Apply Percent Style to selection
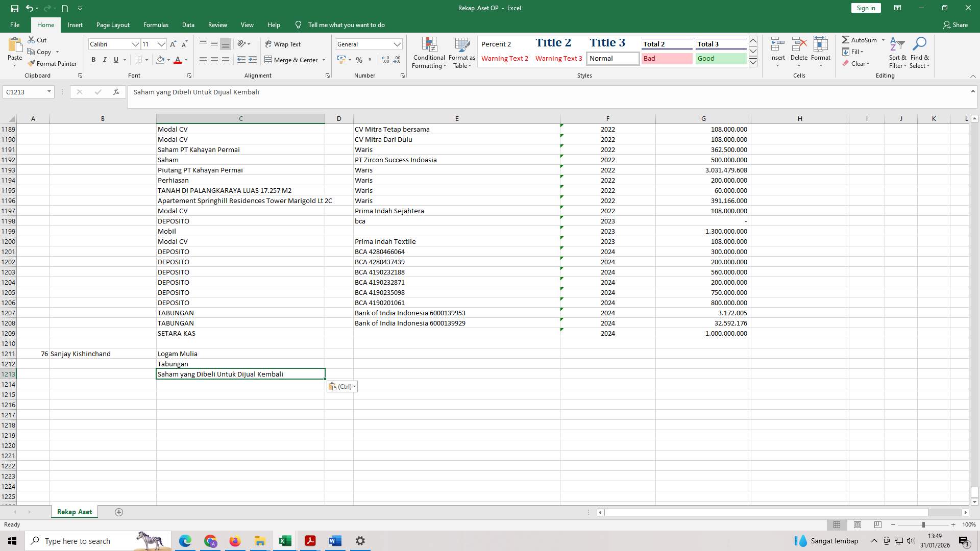 pyautogui.click(x=359, y=60)
